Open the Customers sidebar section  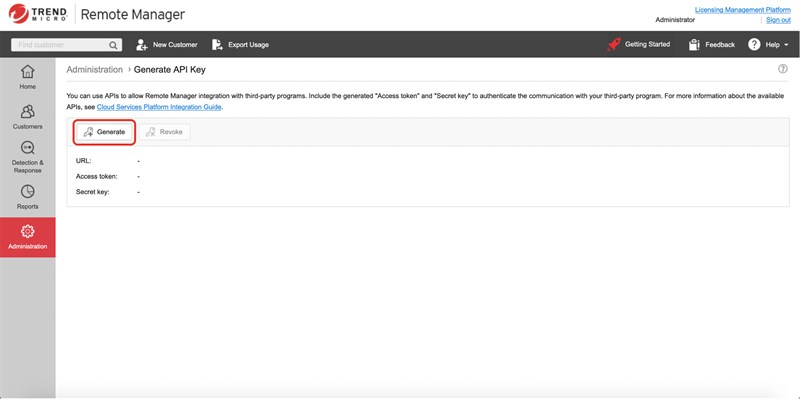27,117
